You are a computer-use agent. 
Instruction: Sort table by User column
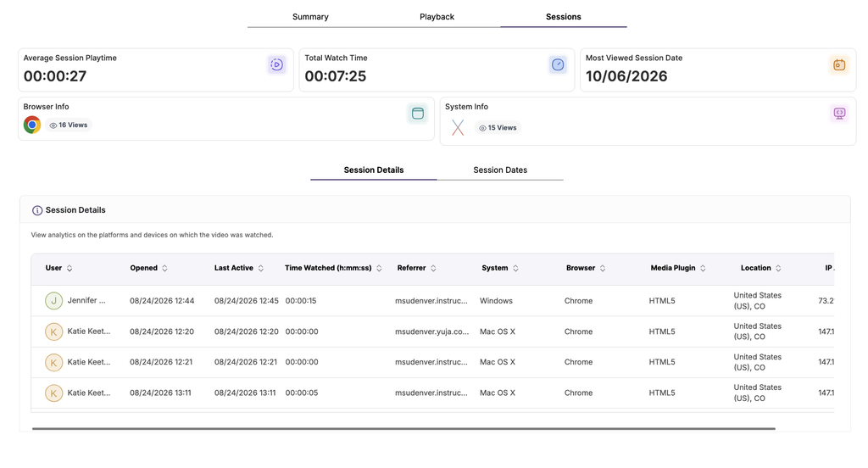point(70,268)
